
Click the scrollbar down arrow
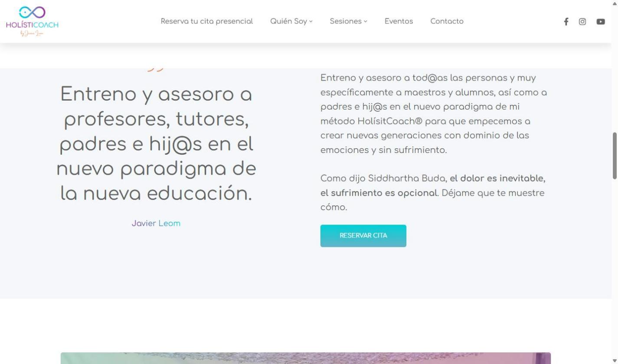tap(615, 361)
